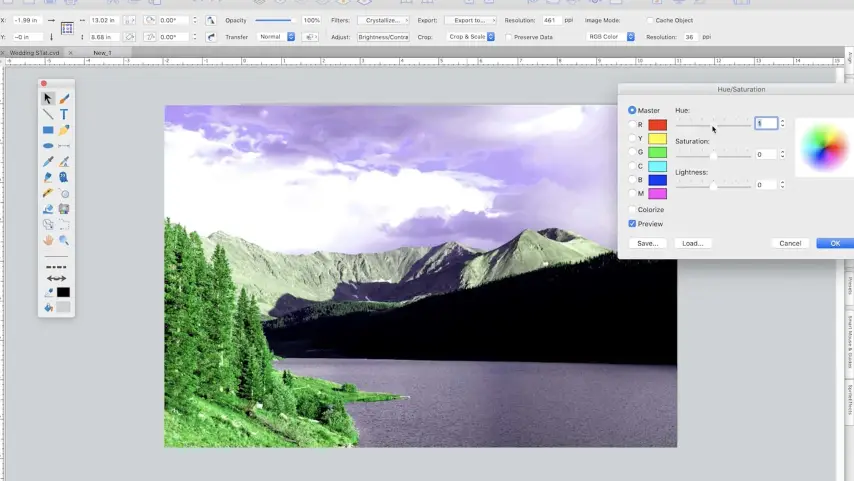Expand the Export to dropdown
This screenshot has width=854, height=481.
pyautogui.click(x=471, y=20)
